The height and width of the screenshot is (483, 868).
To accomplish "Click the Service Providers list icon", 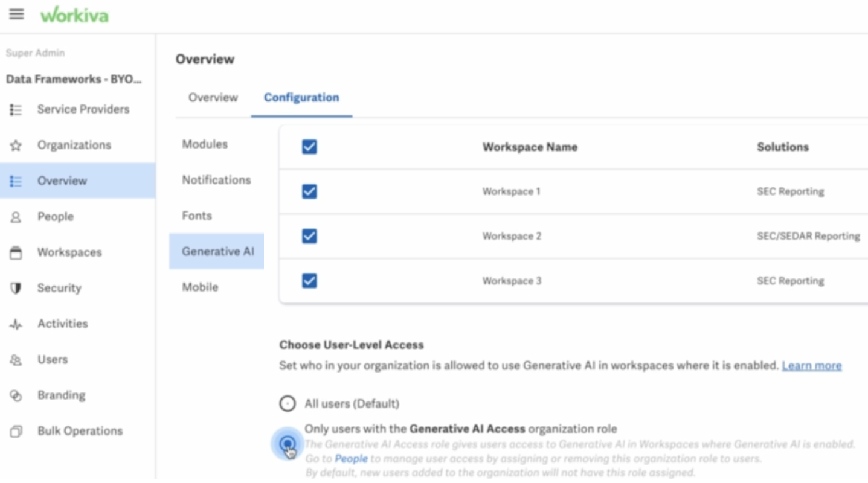I will (x=16, y=110).
